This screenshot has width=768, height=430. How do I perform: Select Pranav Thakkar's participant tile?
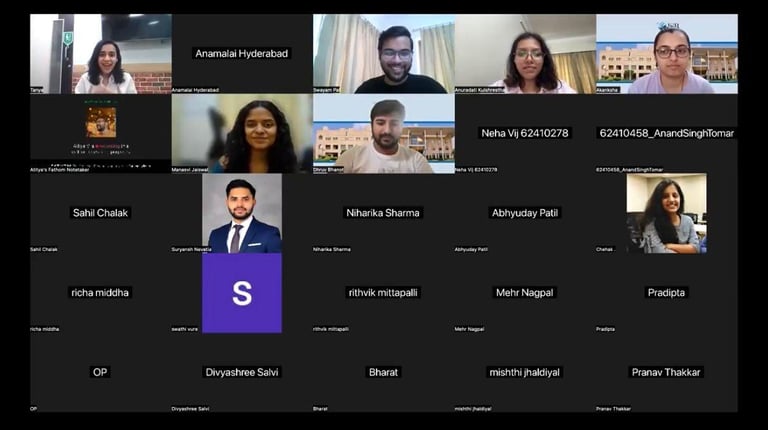point(667,373)
